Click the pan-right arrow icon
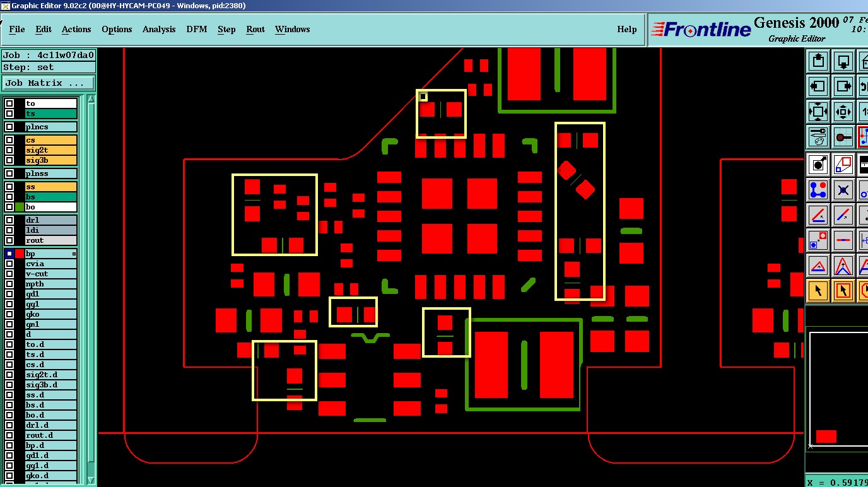This screenshot has width=868, height=487. [x=843, y=86]
